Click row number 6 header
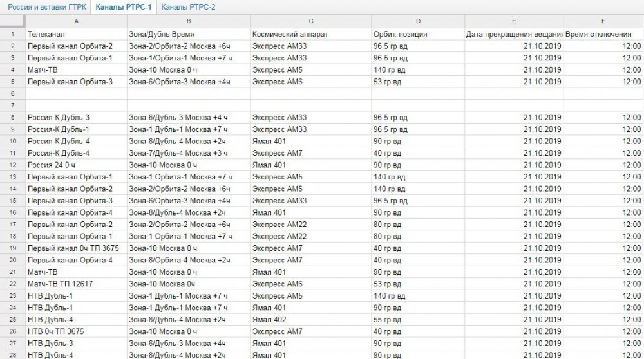644x359 pixels. (x=12, y=93)
